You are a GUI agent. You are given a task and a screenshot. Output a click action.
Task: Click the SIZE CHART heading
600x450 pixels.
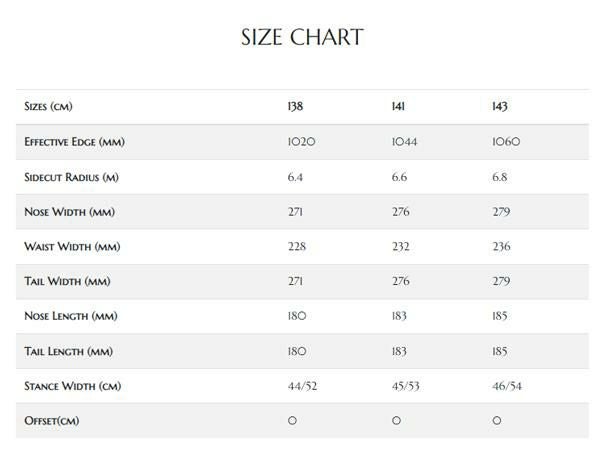301,38
